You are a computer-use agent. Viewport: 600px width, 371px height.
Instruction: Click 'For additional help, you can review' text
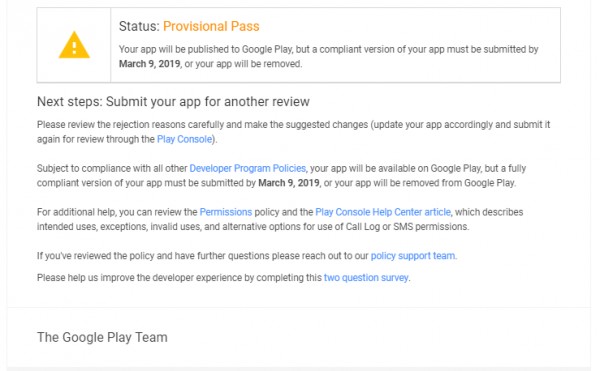click(117, 212)
